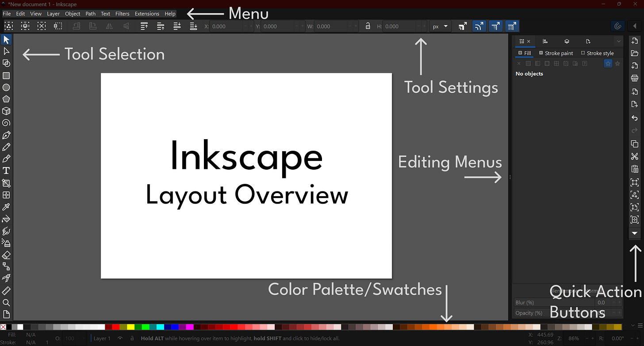Select the 3D Box tool

tap(6, 111)
